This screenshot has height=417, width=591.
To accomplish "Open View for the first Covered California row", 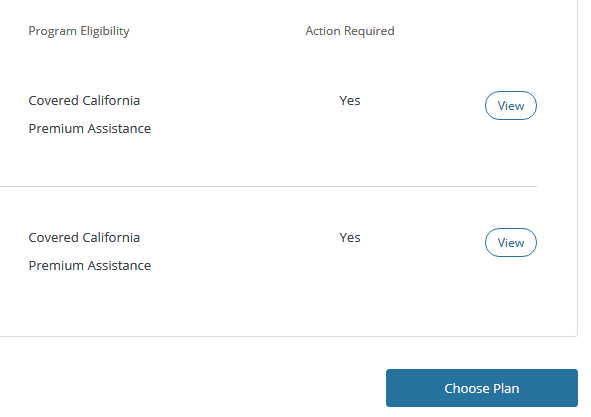I will tap(510, 106).
